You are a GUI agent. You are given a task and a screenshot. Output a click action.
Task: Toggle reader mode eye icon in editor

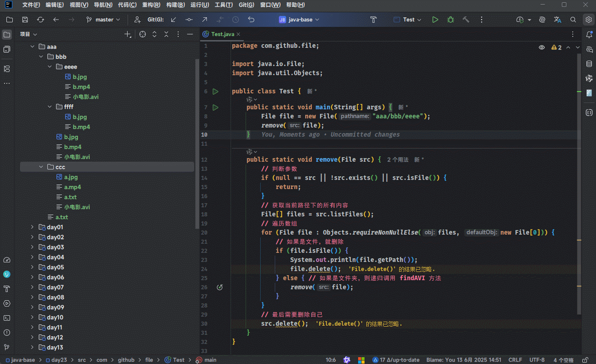point(542,47)
